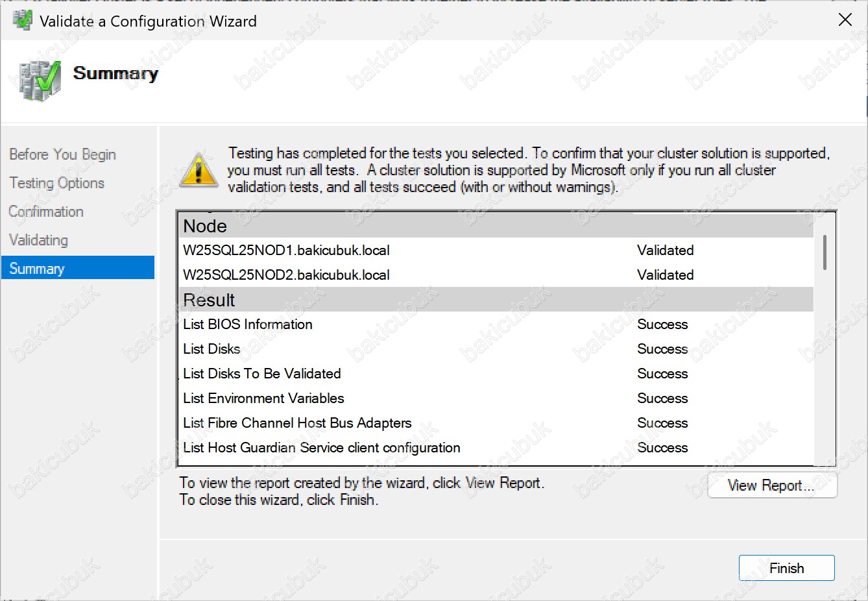This screenshot has width=868, height=601.
Task: Select the Before You Begin step
Action: pos(62,154)
